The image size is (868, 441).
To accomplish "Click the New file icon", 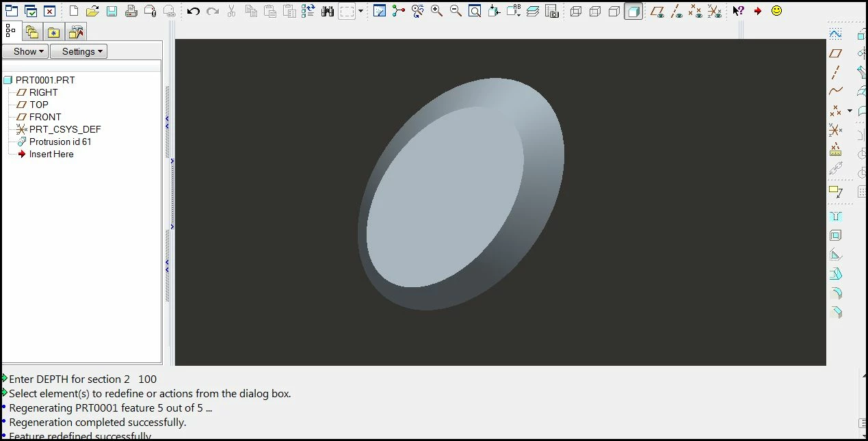I will [x=74, y=11].
